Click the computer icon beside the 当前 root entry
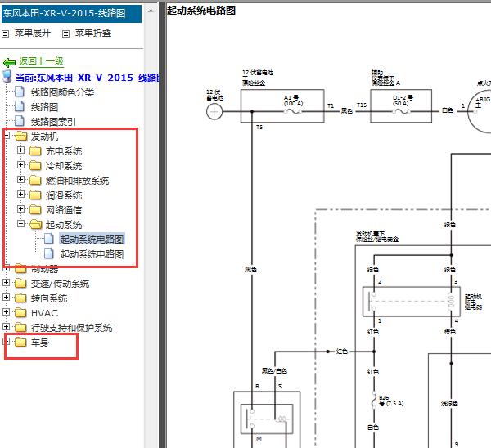This screenshot has height=448, width=491. (7, 76)
